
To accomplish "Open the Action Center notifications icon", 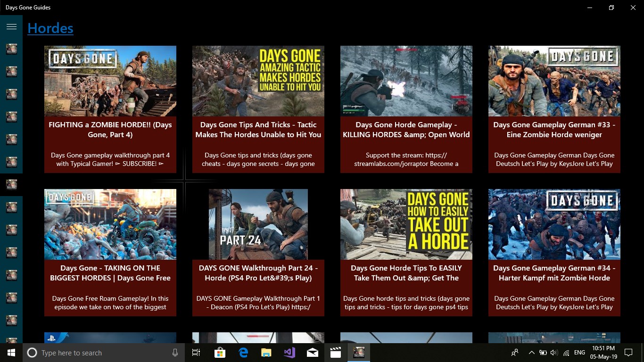I will click(x=628, y=353).
